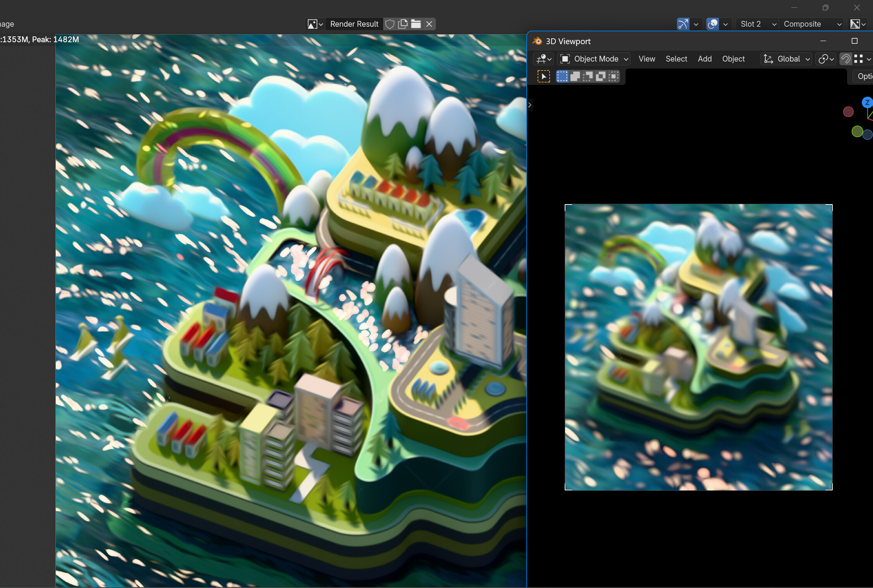
Task: Expand the 3D Viewport toolbar with the side arrow
Action: coord(530,105)
